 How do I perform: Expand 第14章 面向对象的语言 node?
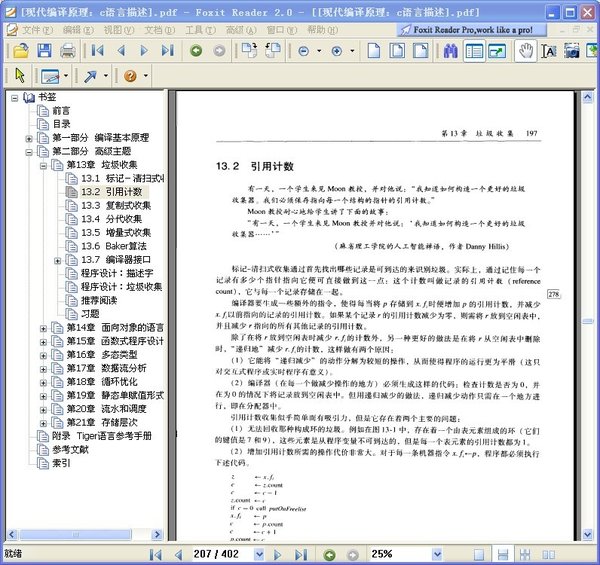[x=43, y=329]
